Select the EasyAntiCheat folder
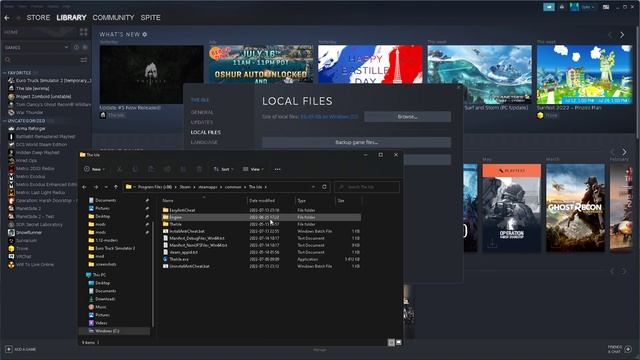 [182, 210]
